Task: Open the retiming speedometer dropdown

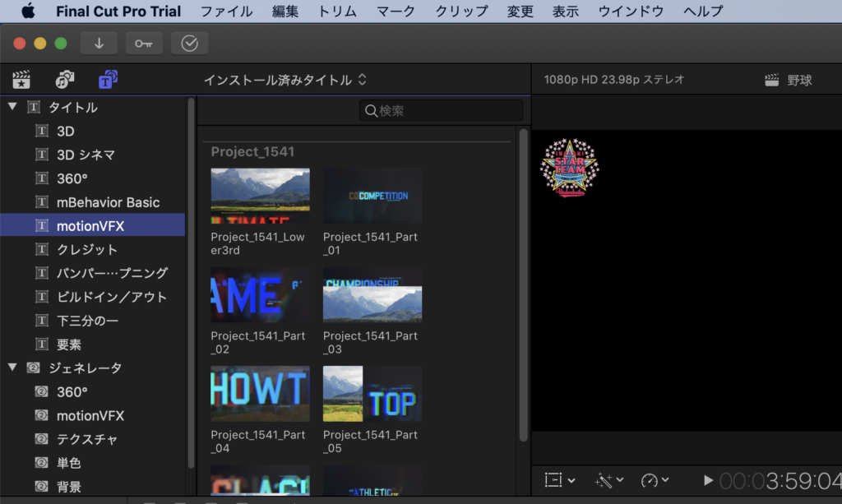Action: 655,480
